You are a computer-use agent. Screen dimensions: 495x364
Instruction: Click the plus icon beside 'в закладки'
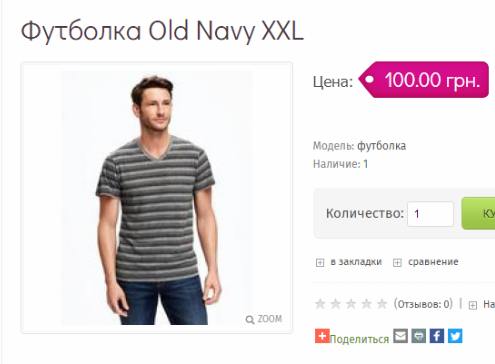point(320,263)
